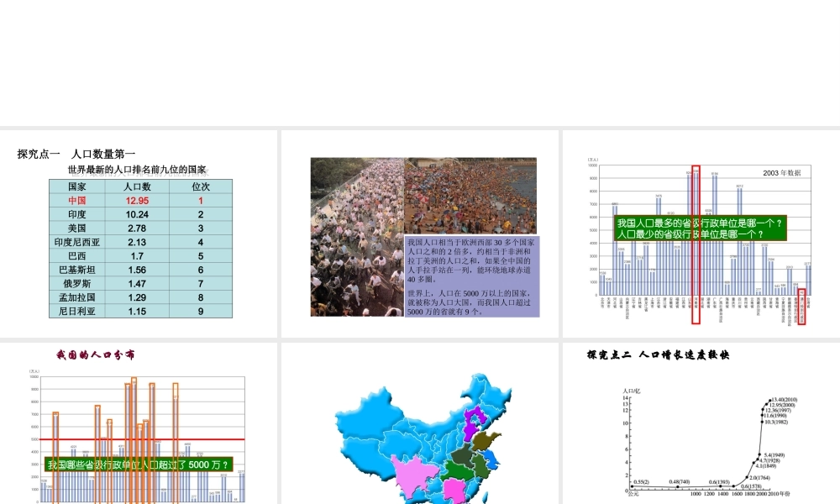The width and height of the screenshot is (840, 504).
Task: Click the 2.0(1764) data label
Action: click(x=759, y=478)
